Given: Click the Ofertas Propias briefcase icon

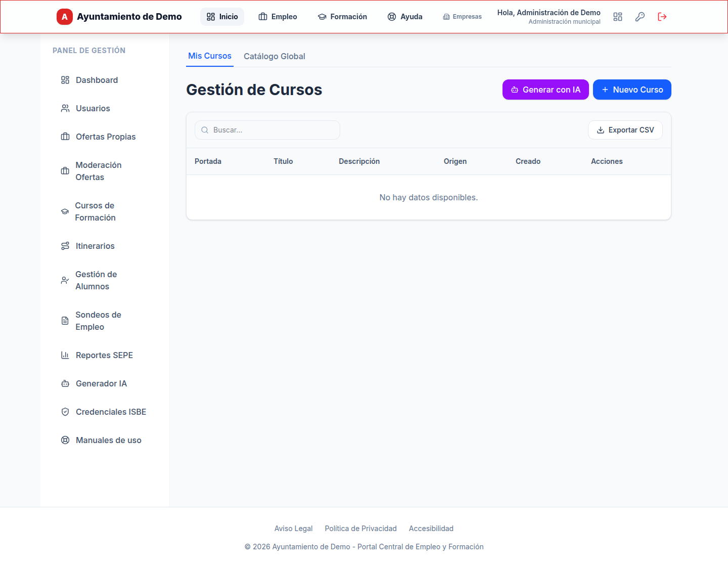Looking at the screenshot, I should click(65, 137).
